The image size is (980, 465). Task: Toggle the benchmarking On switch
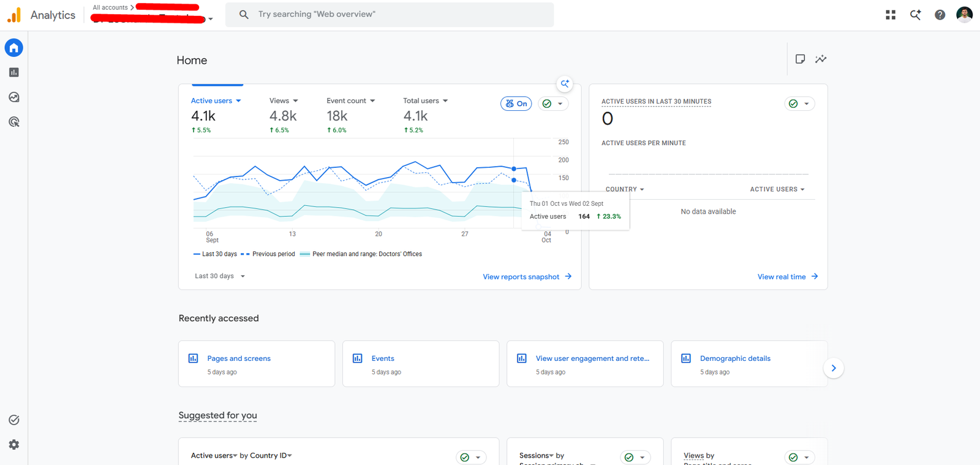click(x=516, y=104)
